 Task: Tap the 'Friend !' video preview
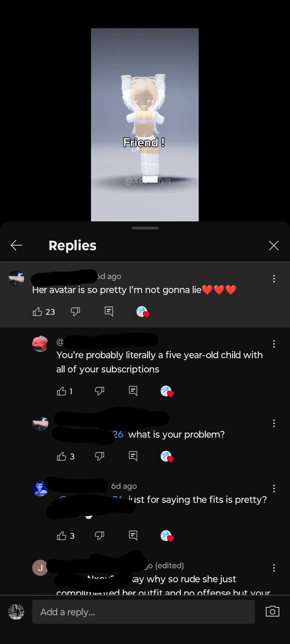click(145, 125)
